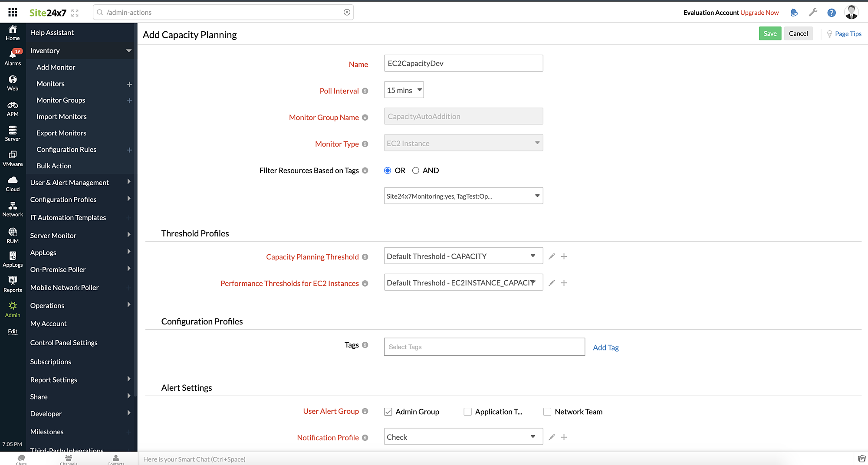
Task: Enable the Network Team alert group
Action: pos(547,411)
